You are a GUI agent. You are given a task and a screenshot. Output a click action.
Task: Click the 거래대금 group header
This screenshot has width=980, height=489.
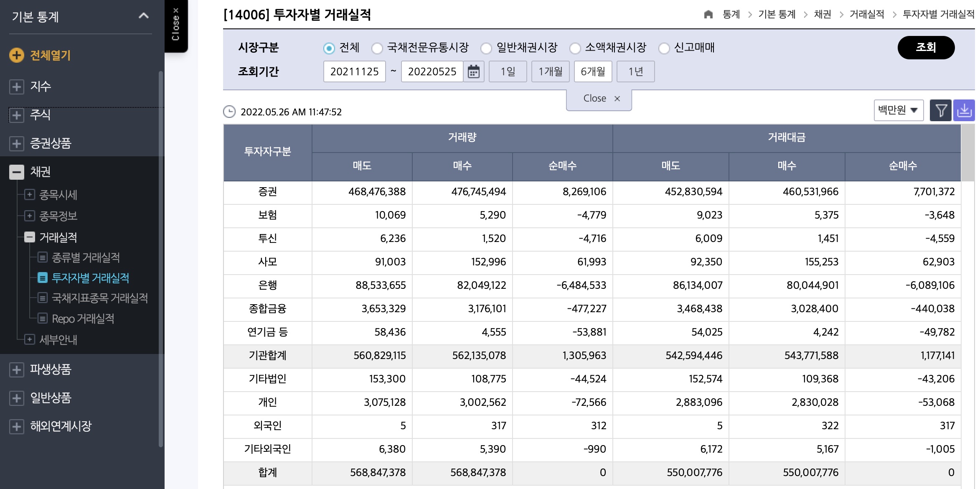pos(787,138)
